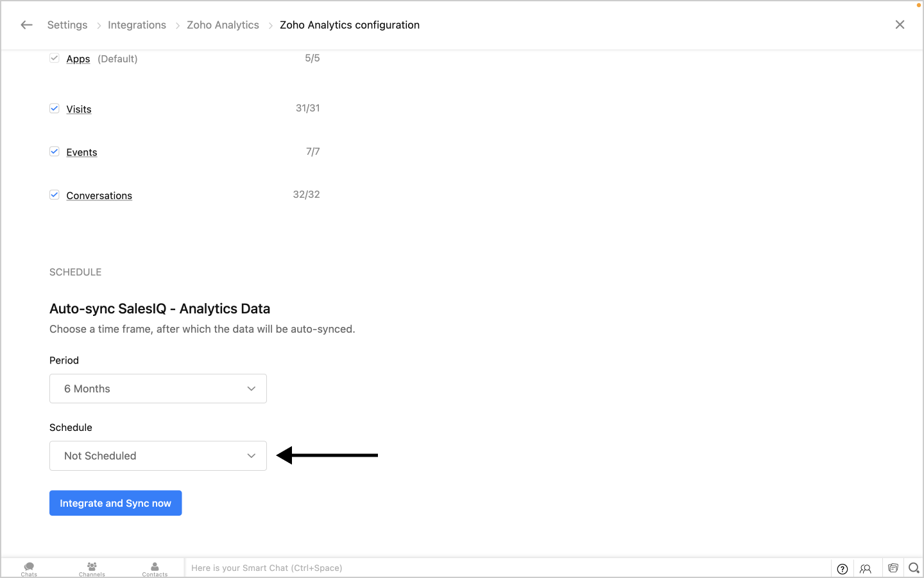
Task: Open the Period dropdown showing 6 Months
Action: coord(158,389)
